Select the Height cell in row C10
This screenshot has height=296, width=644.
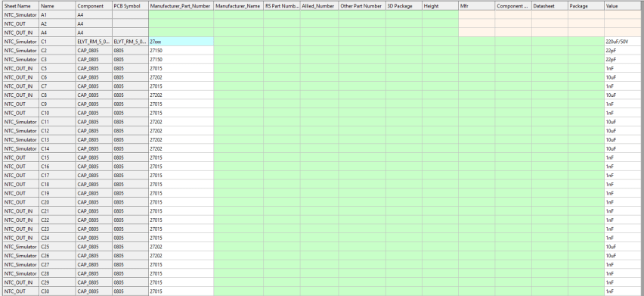pyautogui.click(x=441, y=113)
